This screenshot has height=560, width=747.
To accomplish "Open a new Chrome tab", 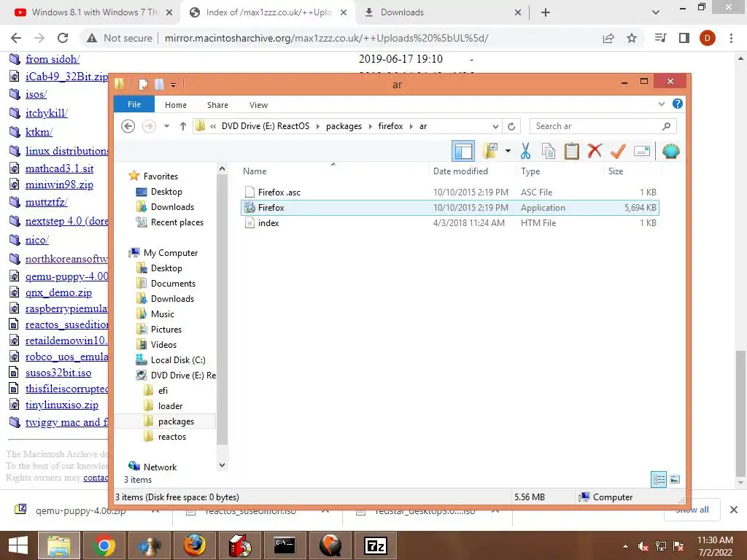I will tap(546, 13).
